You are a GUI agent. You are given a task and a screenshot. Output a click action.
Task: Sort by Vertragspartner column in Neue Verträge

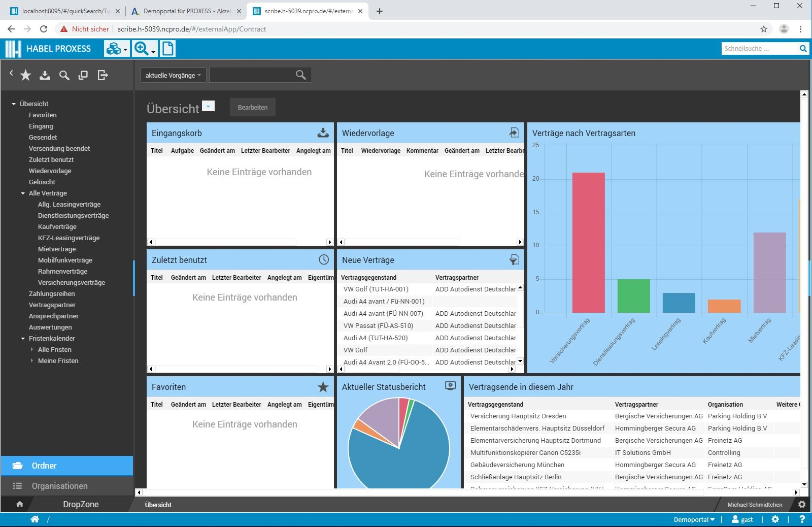pyautogui.click(x=457, y=278)
